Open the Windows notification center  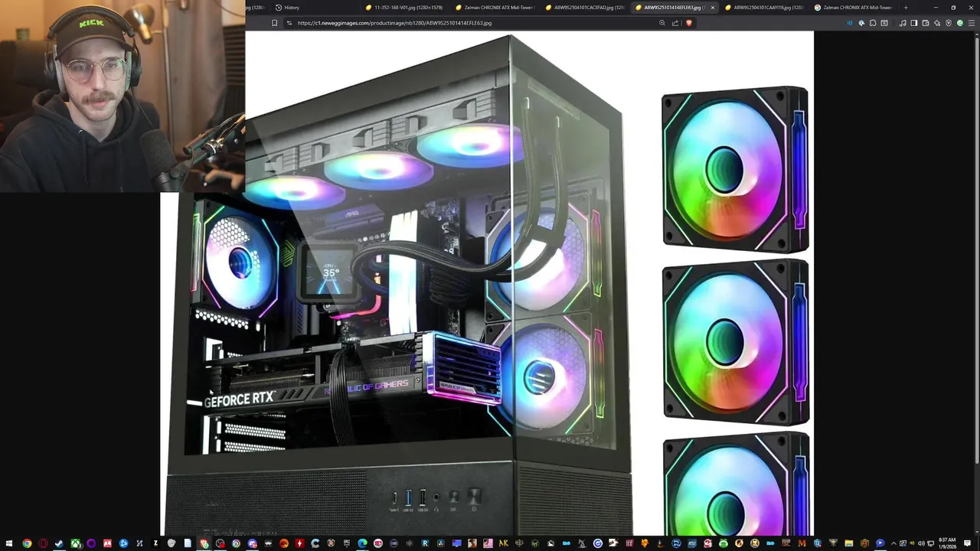pos(967,543)
